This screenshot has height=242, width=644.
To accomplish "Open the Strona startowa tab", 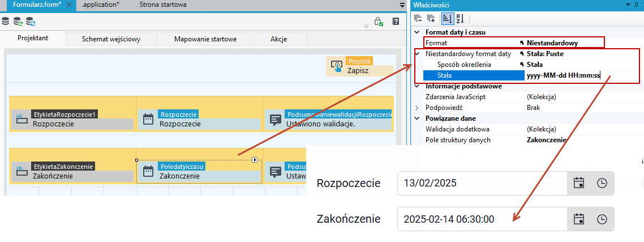I will coord(162,5).
